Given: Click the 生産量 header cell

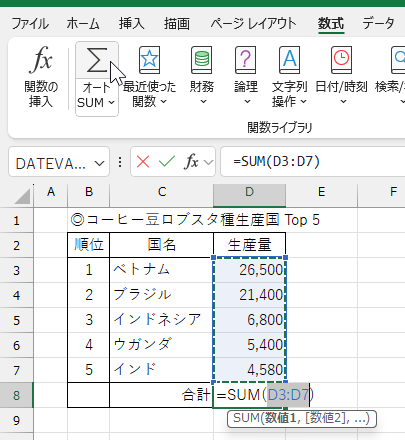Looking at the screenshot, I should tap(249, 245).
